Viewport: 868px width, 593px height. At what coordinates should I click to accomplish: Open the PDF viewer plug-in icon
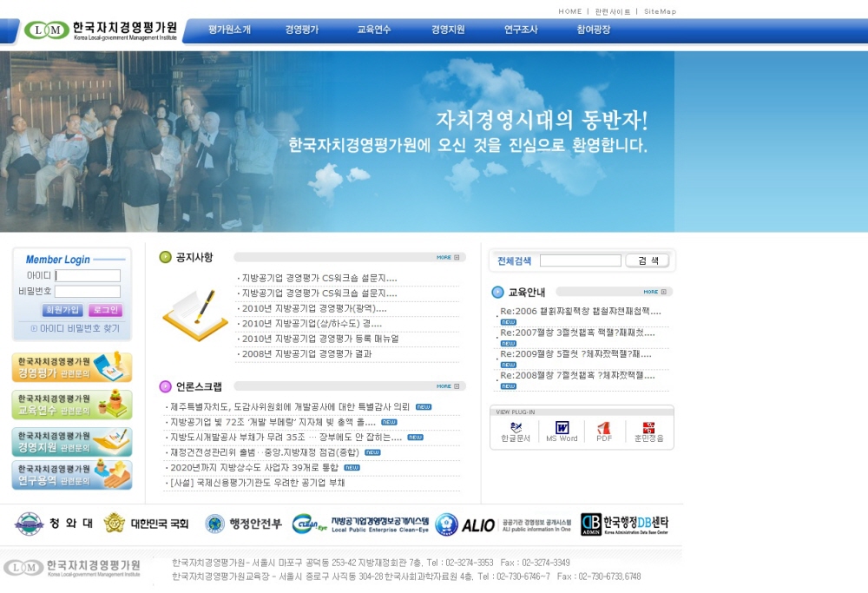pyautogui.click(x=604, y=428)
